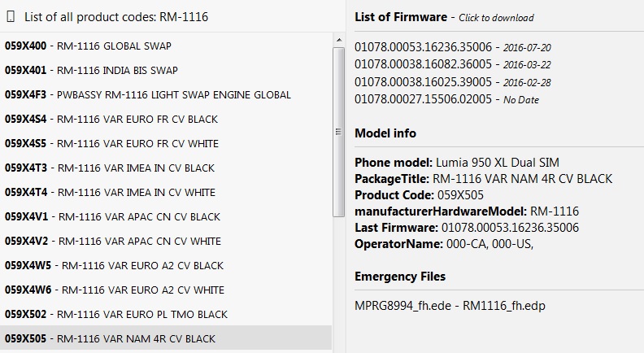Click the scrollbar up arrow in product list

[339, 40]
